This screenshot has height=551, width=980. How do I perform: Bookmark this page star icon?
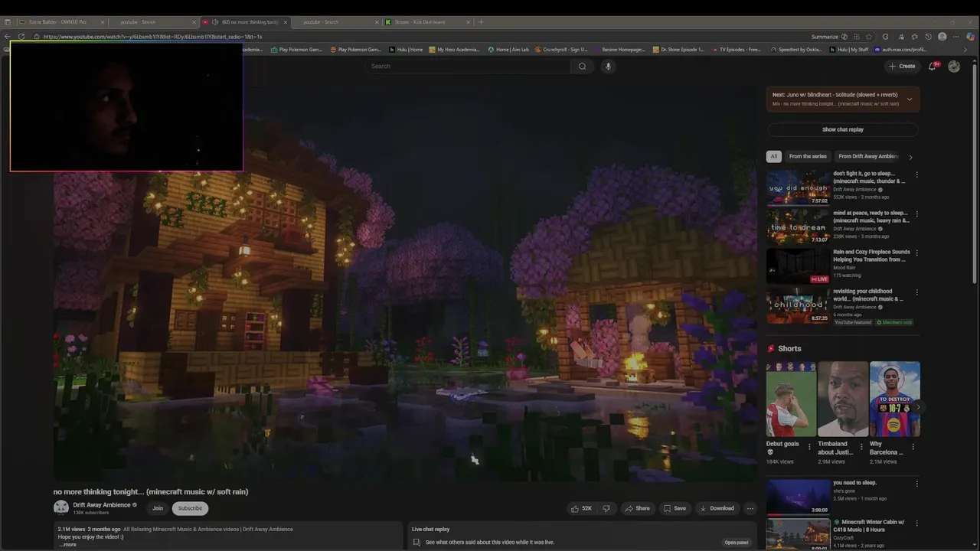coord(867,37)
